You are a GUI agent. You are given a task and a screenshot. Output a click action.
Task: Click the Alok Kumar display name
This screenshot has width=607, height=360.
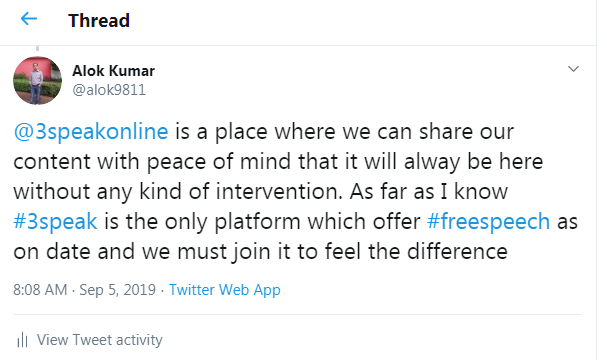[113, 71]
